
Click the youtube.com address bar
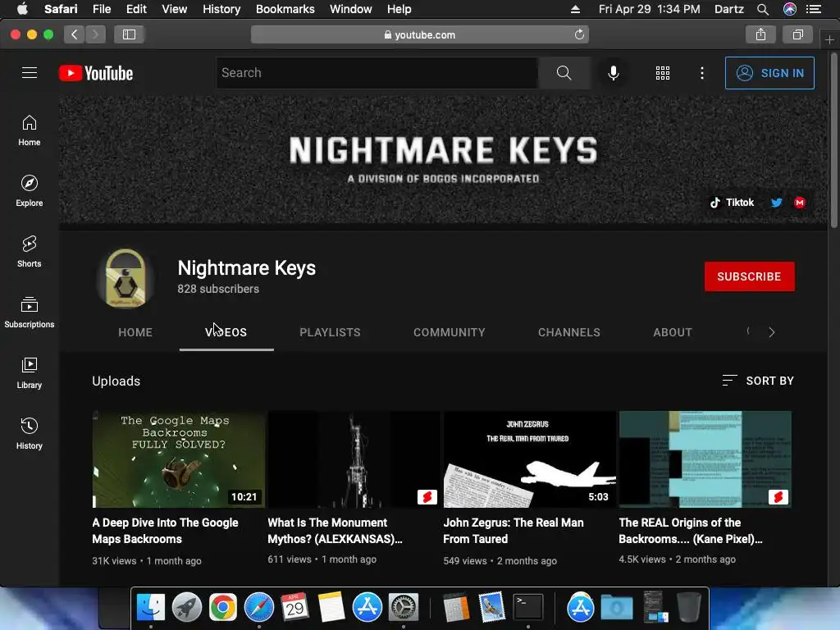[419, 34]
